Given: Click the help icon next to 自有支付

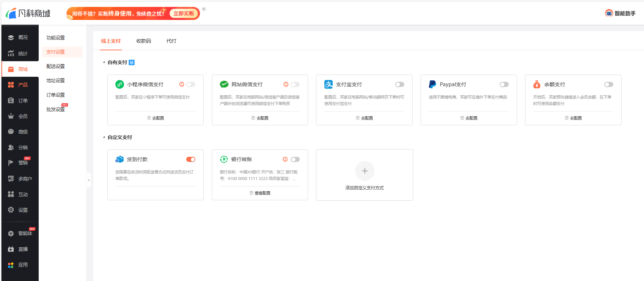Looking at the screenshot, I should (x=132, y=63).
